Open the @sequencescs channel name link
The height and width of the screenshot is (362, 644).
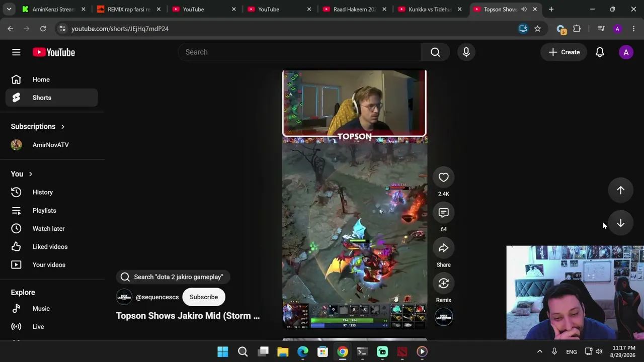click(157, 297)
